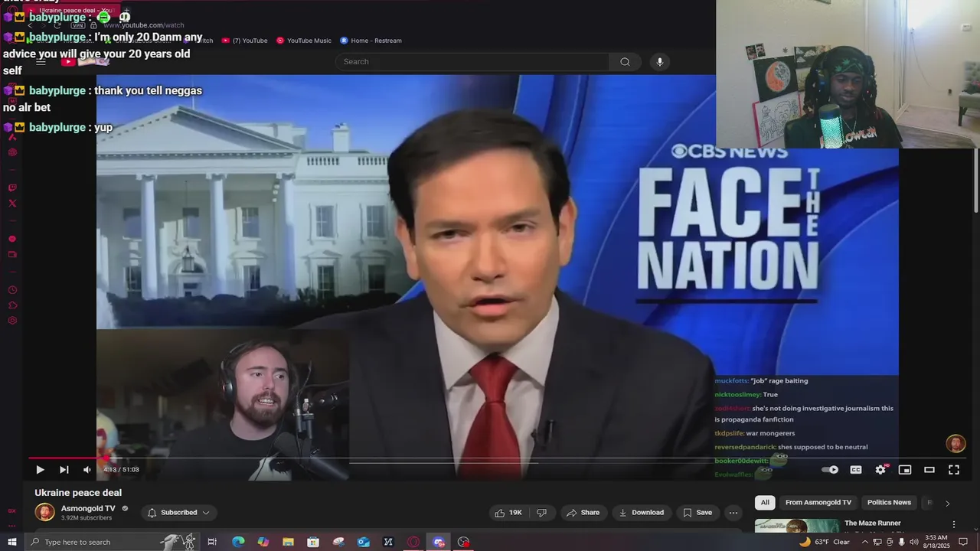Save the video to a playlist
The width and height of the screenshot is (980, 551).
pos(697,513)
